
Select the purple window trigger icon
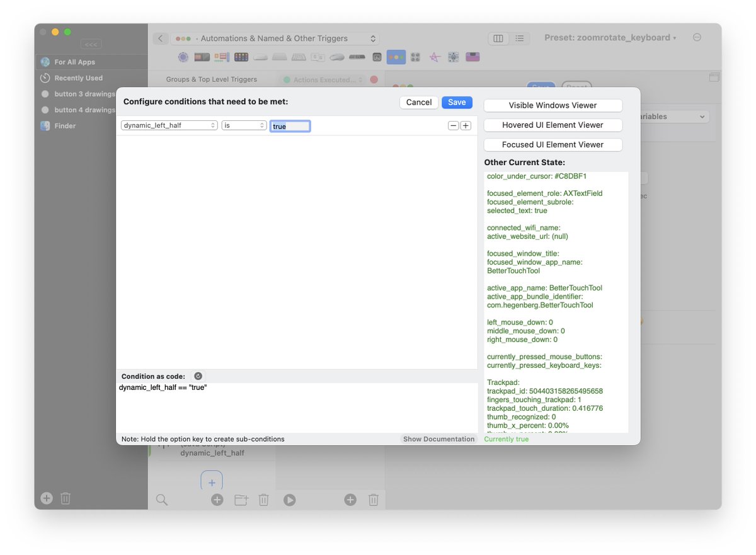pos(473,57)
